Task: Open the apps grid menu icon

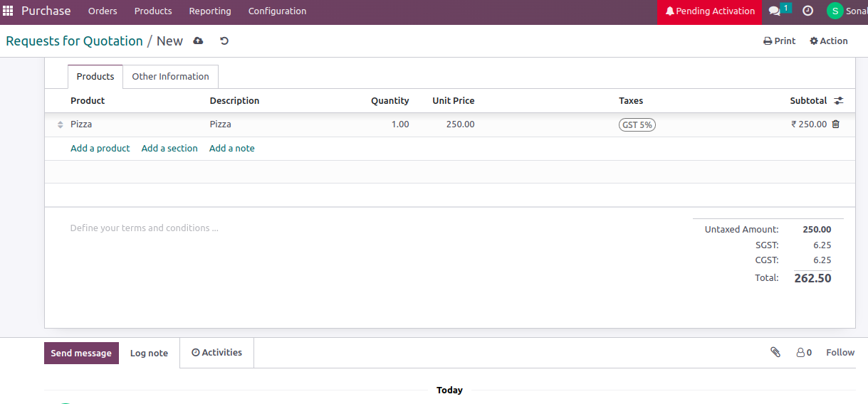Action: (8, 11)
